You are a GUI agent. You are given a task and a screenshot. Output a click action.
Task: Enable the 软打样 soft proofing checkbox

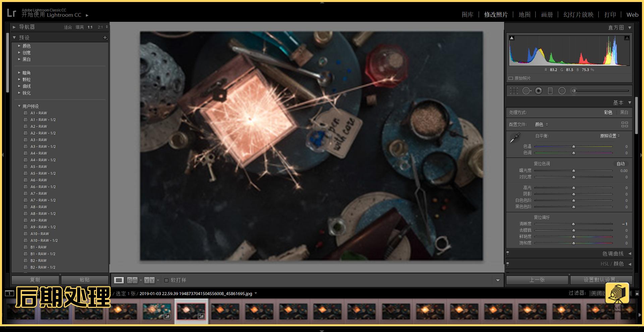click(166, 280)
